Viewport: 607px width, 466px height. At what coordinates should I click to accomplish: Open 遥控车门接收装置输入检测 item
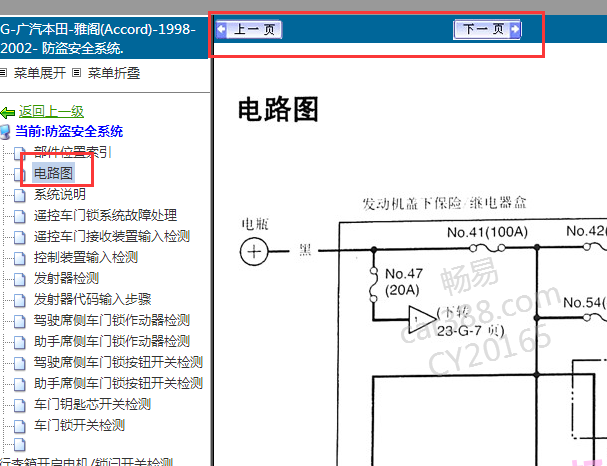tap(111, 236)
